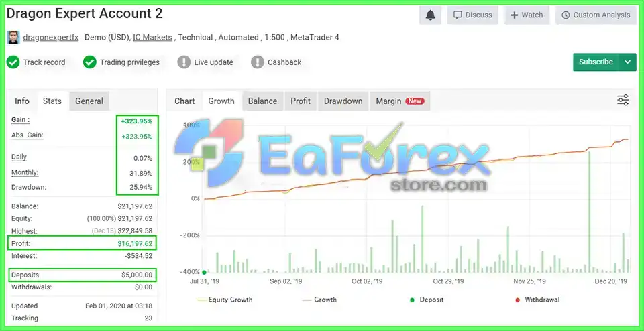This screenshot has height=331, width=644.
Task: Click the Tracking value 23
Action: tap(148, 318)
